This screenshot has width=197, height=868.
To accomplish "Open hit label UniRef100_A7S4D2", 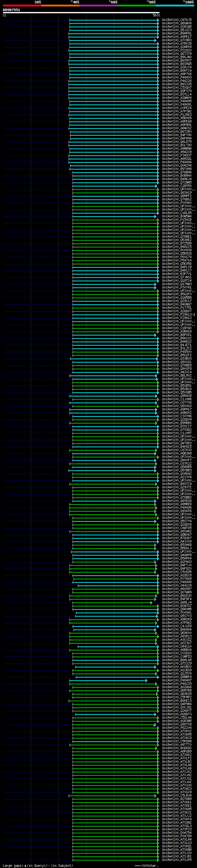I will pyautogui.click(x=177, y=430).
